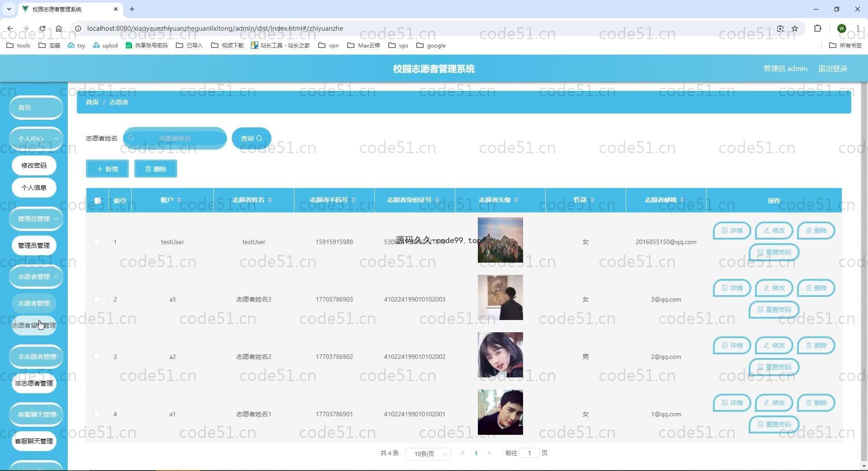Toggle the select-all header checkbox
This screenshot has width=868, height=471.
97,200
